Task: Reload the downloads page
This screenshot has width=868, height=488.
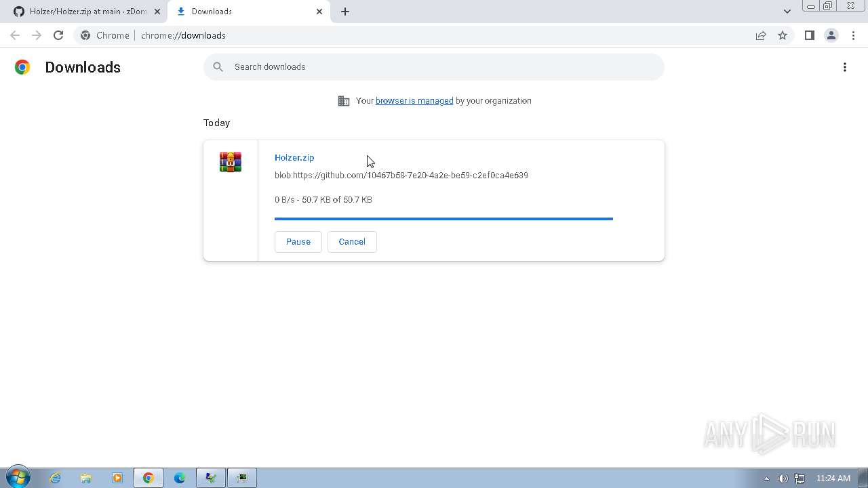Action: 58,35
